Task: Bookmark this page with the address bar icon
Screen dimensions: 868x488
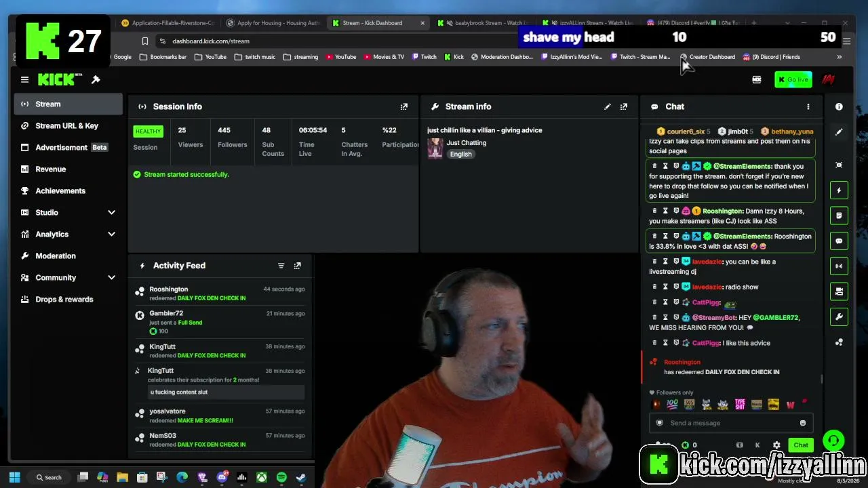Action: coord(144,41)
